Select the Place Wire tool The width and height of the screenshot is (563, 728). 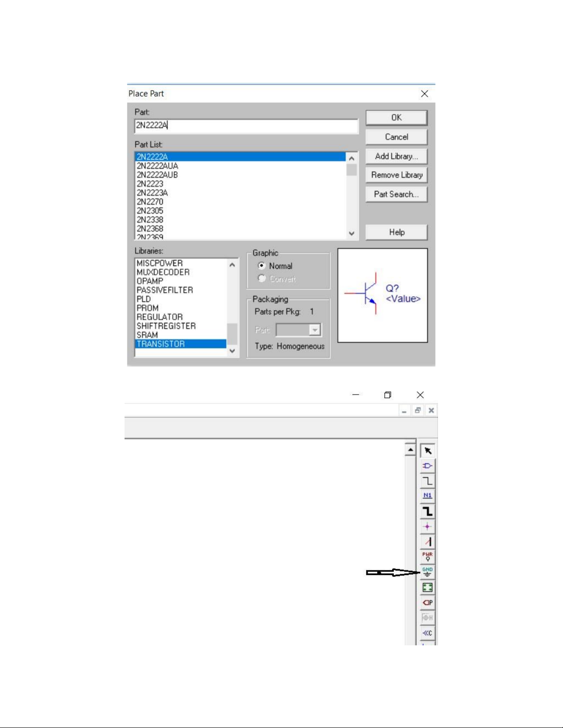pos(427,481)
